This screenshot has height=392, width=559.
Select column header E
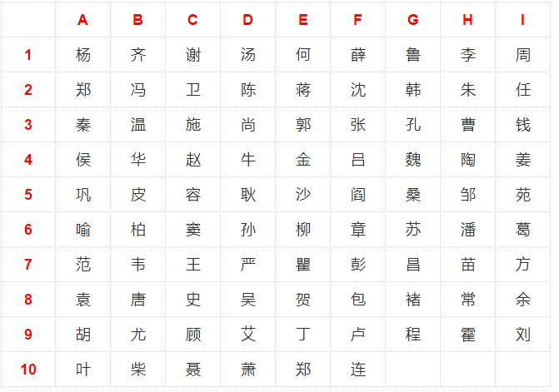pyautogui.click(x=303, y=20)
